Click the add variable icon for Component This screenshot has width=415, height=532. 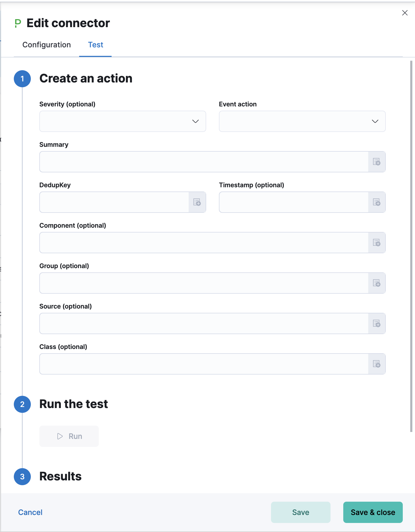377,243
